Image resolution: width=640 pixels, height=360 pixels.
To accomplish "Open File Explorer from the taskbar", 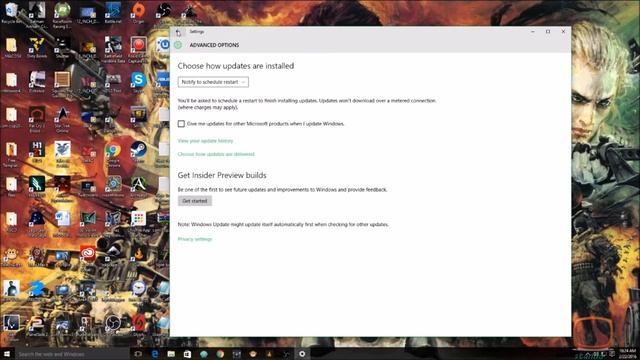I will [x=171, y=354].
